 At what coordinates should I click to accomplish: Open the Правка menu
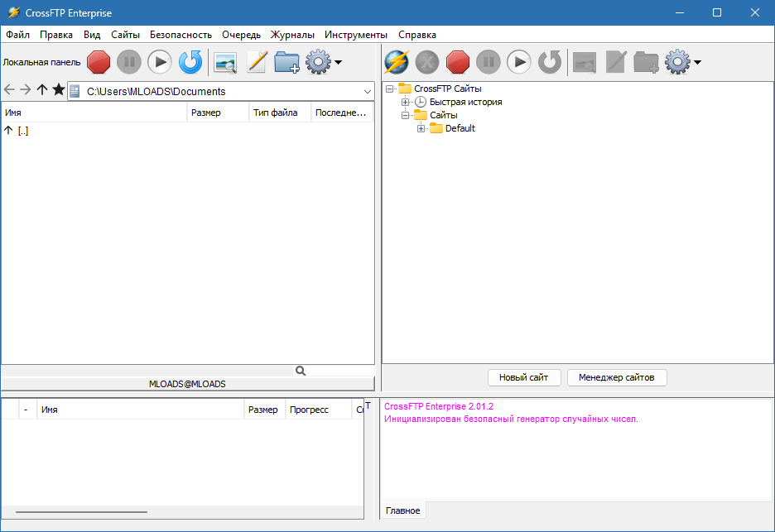56,35
